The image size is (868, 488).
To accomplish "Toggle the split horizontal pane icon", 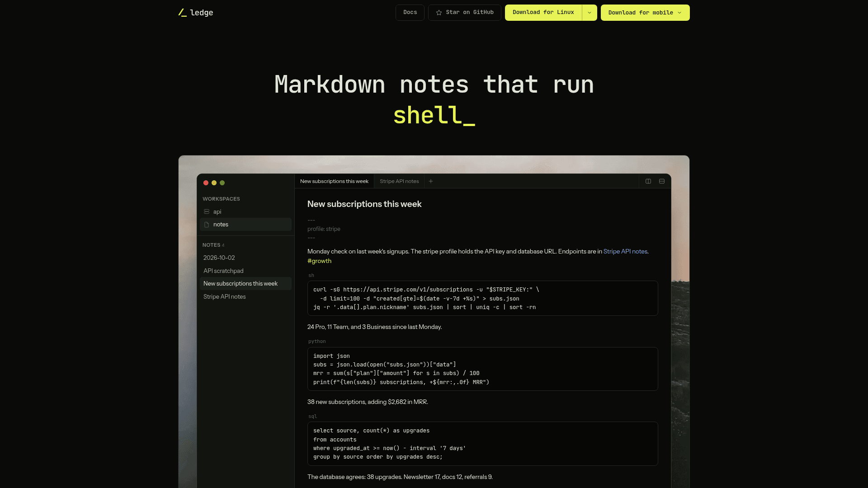I will pos(662,181).
